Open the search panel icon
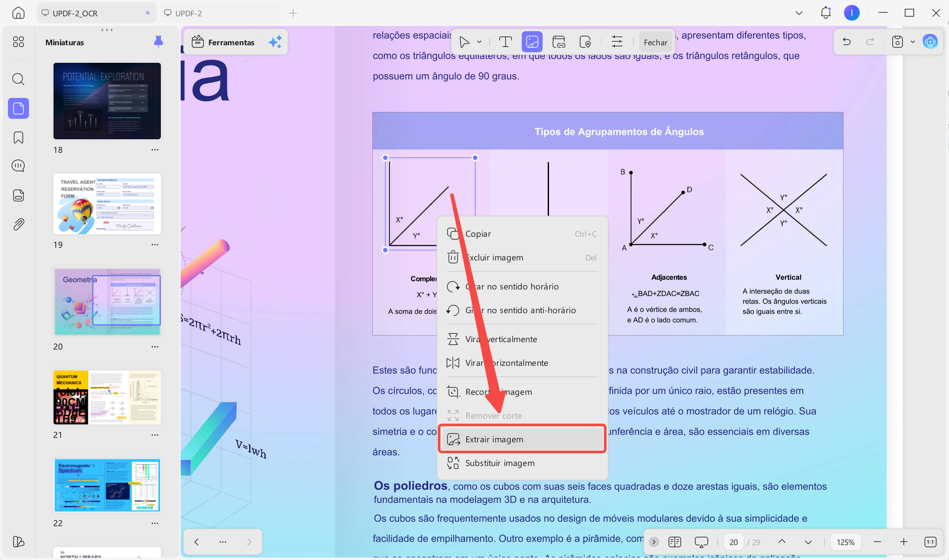The image size is (949, 560). [x=18, y=79]
